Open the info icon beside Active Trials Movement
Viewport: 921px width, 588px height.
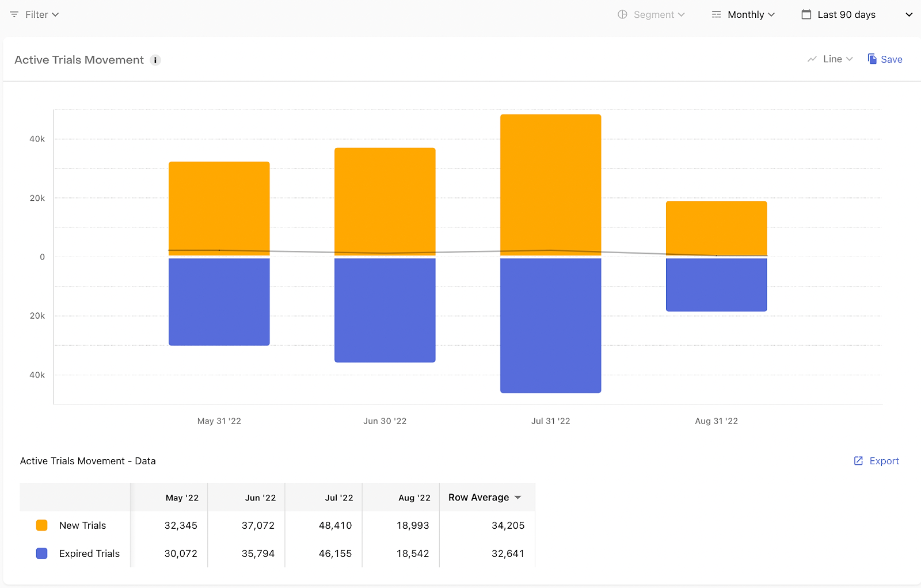click(x=155, y=60)
